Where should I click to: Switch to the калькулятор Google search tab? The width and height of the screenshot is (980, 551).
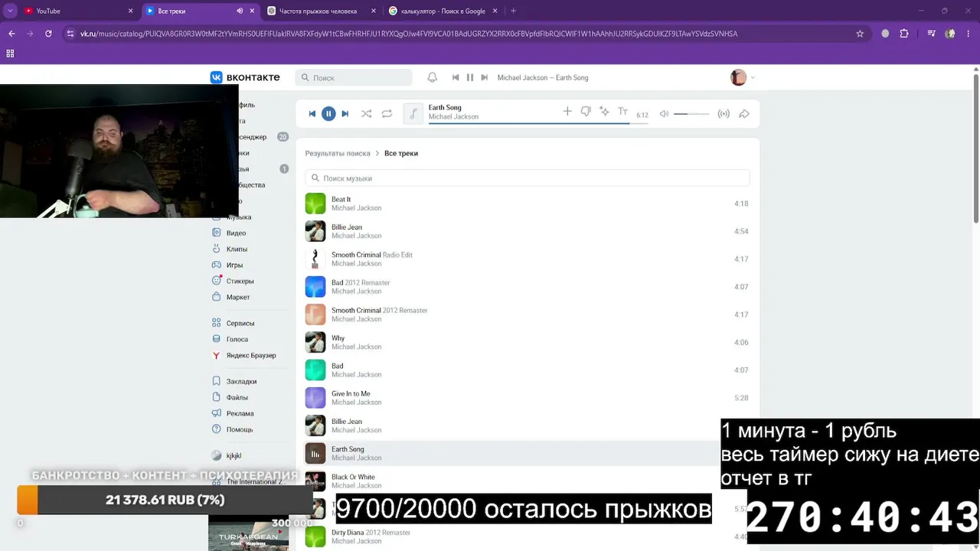pos(443,11)
